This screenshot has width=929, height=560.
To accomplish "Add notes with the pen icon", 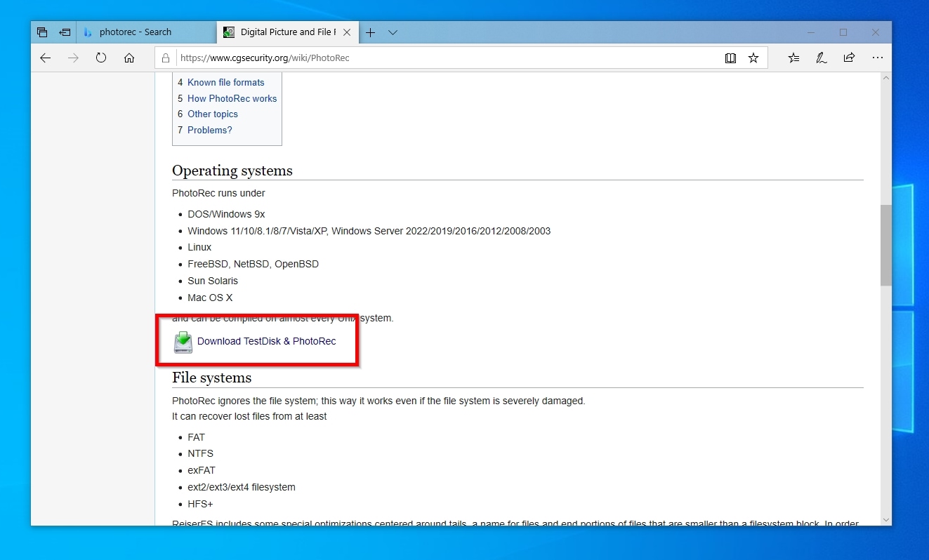I will pyautogui.click(x=821, y=58).
